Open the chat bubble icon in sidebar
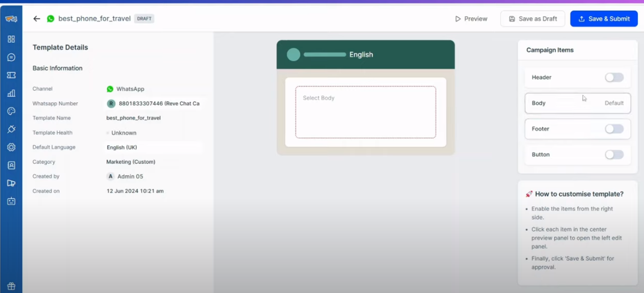The height and width of the screenshot is (293, 644). [x=11, y=57]
